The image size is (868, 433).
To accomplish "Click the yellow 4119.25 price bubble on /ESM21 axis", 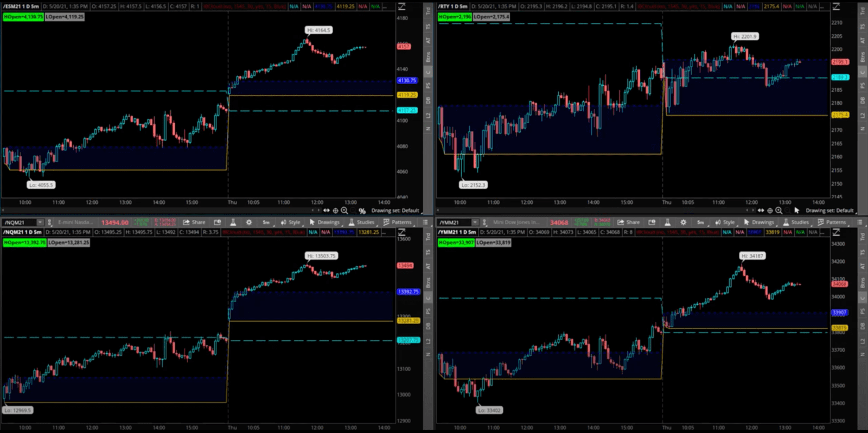I will pos(407,95).
